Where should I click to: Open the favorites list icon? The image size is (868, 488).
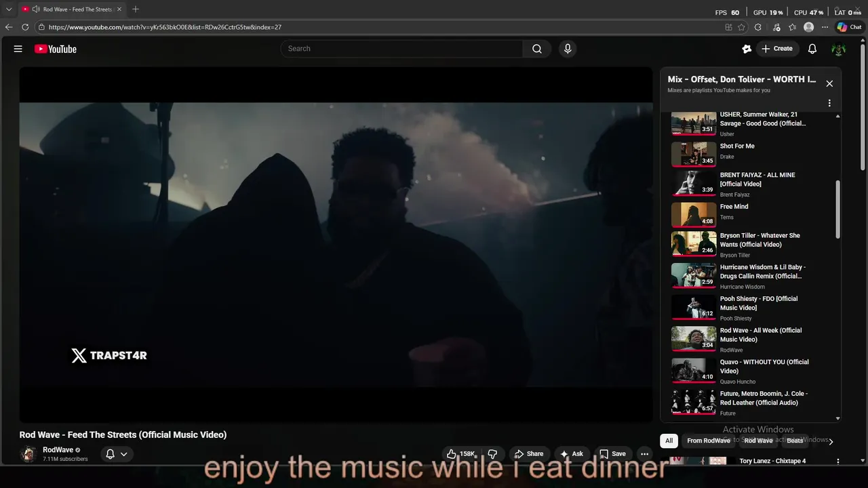pyautogui.click(x=792, y=27)
